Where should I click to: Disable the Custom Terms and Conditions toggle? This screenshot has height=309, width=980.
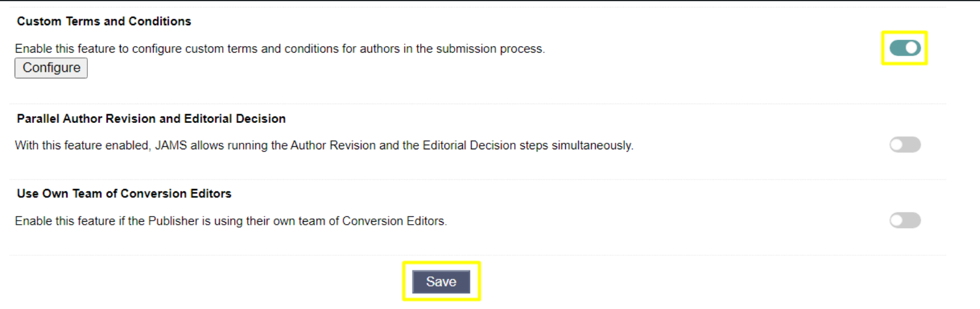[x=904, y=48]
